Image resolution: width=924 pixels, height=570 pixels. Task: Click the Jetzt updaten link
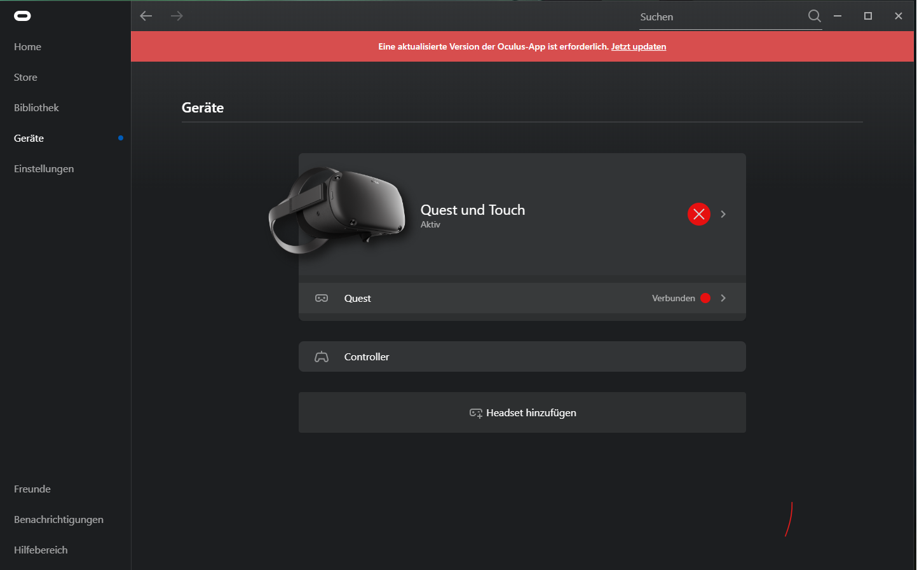[639, 46]
